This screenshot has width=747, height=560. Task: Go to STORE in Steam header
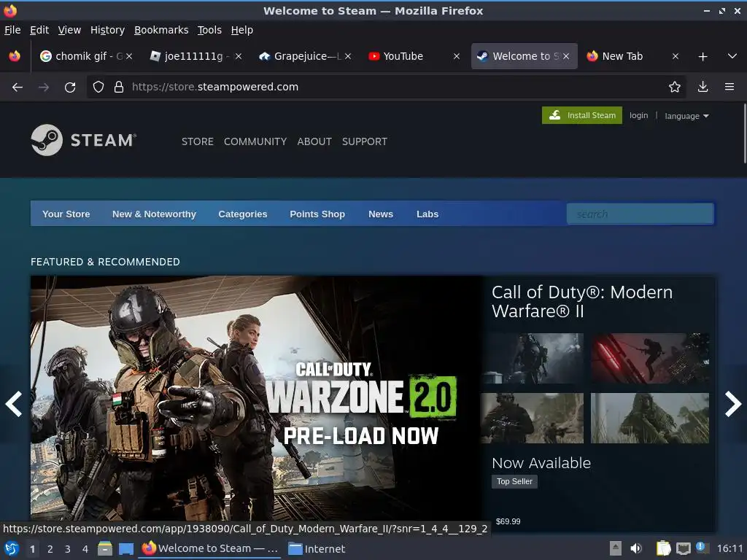(197, 141)
